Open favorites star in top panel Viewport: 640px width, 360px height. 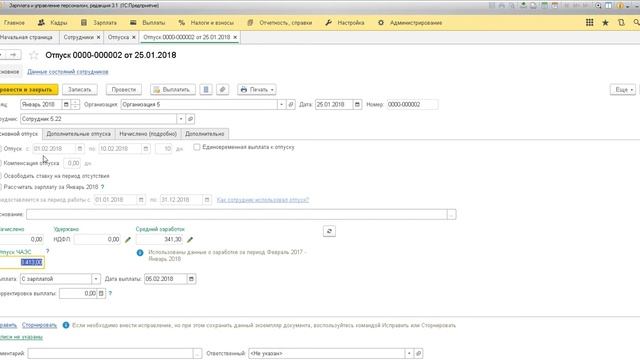[605, 23]
